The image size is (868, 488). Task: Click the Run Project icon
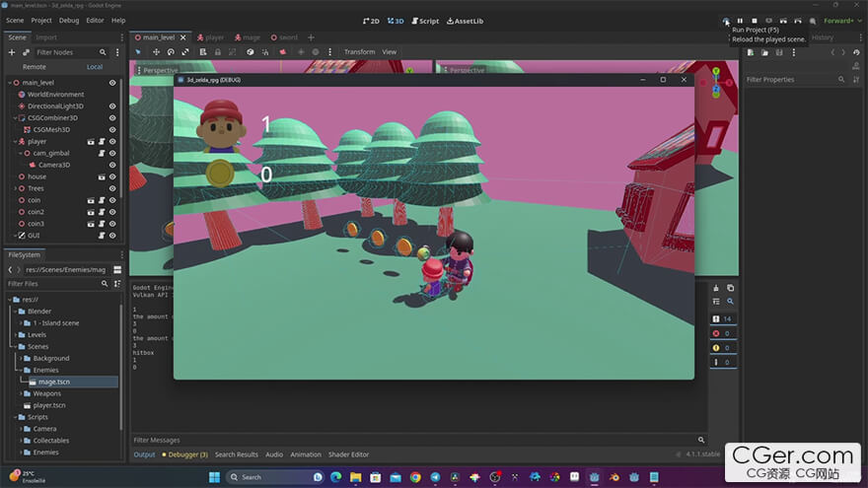point(726,21)
